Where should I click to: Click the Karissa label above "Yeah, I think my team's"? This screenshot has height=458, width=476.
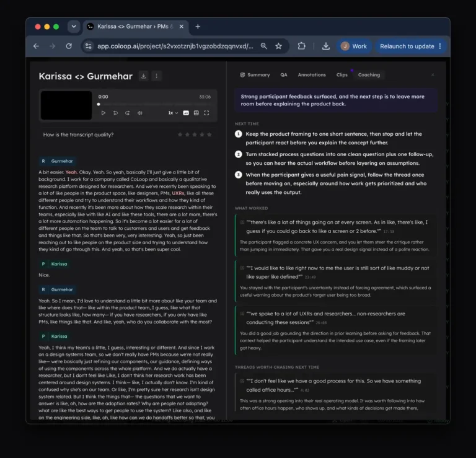click(x=55, y=337)
